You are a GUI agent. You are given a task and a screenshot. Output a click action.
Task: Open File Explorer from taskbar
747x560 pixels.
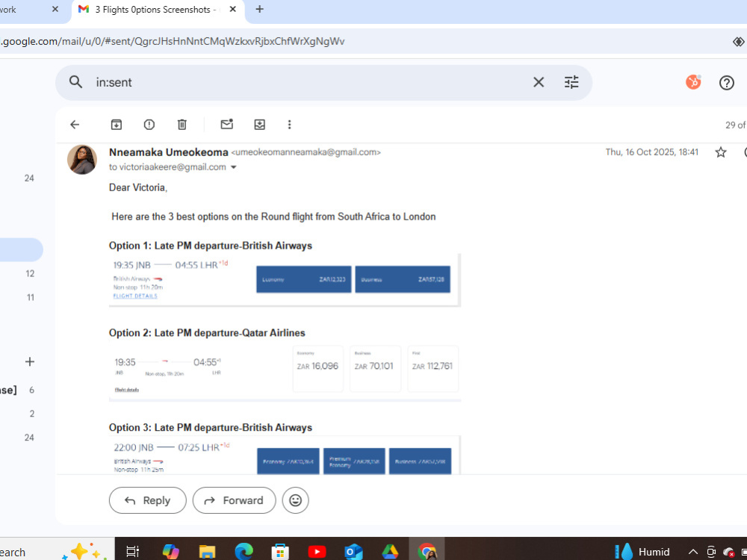[x=207, y=552]
